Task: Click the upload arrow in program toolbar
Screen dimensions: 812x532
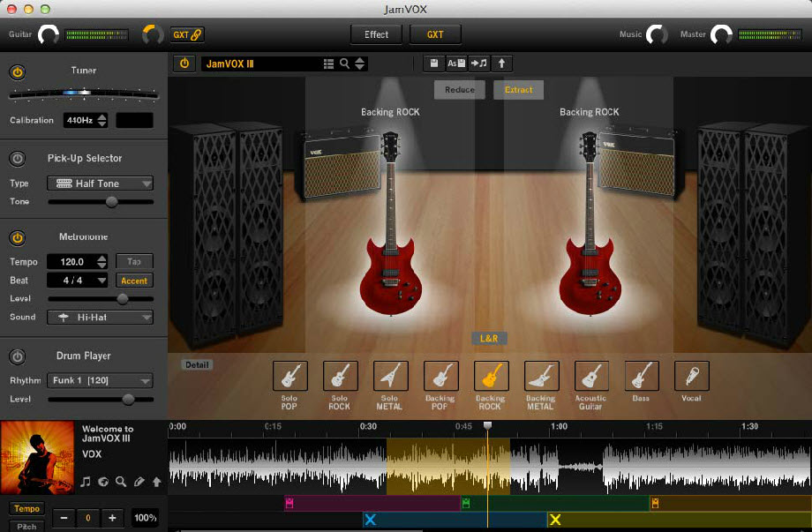Action: click(x=501, y=64)
